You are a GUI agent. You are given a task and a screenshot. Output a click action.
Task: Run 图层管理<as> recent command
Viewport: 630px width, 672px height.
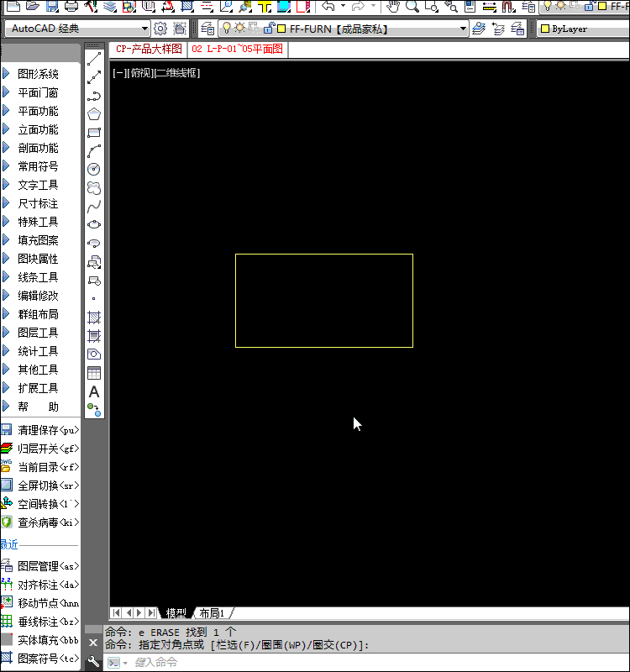[x=40, y=566]
